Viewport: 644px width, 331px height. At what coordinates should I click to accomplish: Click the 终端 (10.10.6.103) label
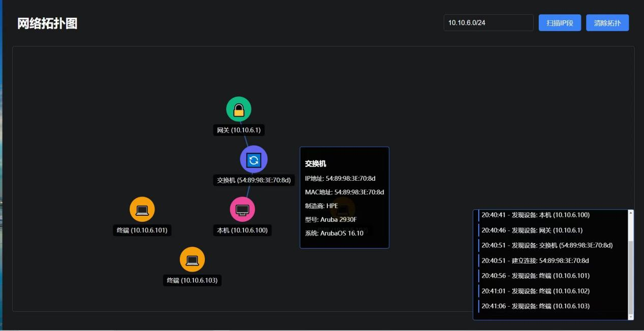(192, 280)
